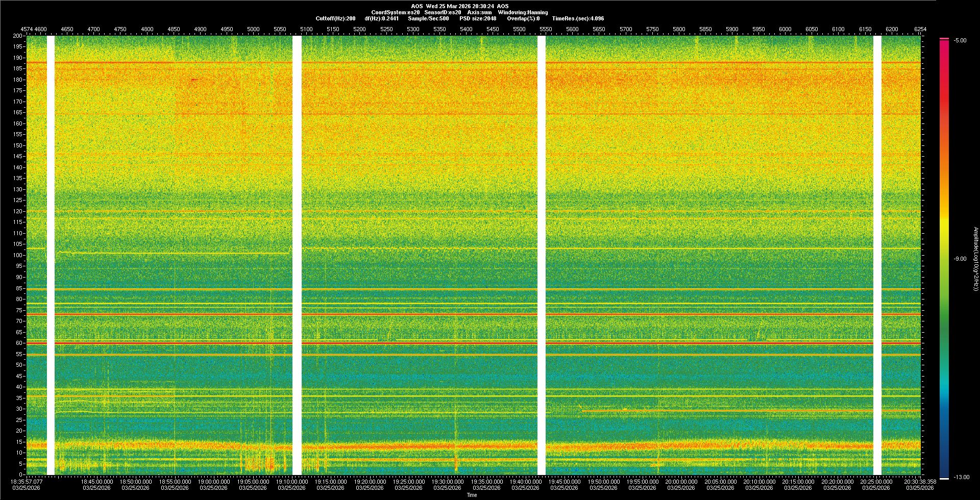The height and width of the screenshot is (500, 980).
Task: Click the Time label below the x-axis
Action: (x=472, y=495)
